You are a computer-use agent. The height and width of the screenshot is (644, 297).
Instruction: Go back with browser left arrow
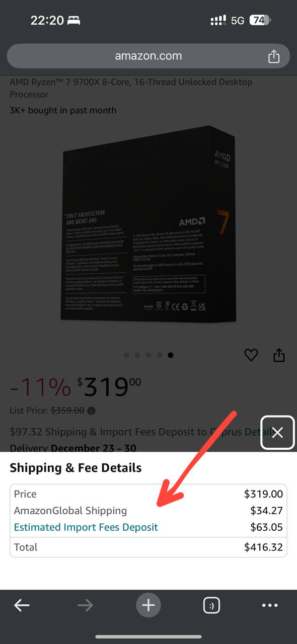(x=22, y=605)
